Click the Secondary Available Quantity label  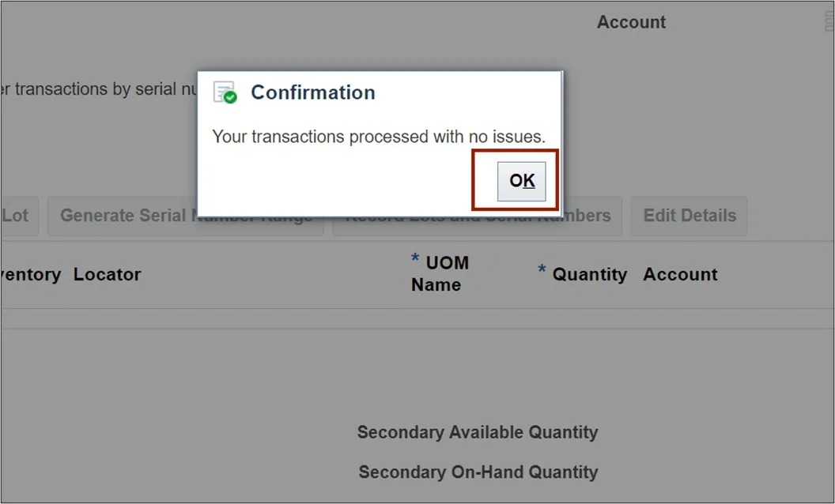(477, 432)
